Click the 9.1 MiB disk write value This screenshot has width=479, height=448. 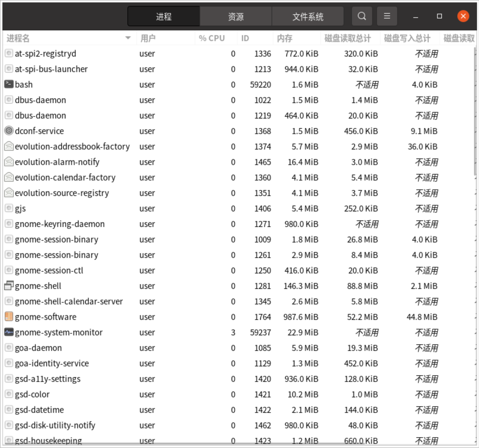pyautogui.click(x=424, y=131)
